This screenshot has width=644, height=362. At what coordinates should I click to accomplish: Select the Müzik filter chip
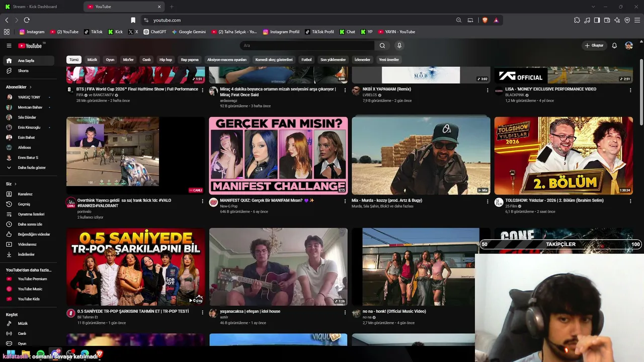click(x=92, y=60)
